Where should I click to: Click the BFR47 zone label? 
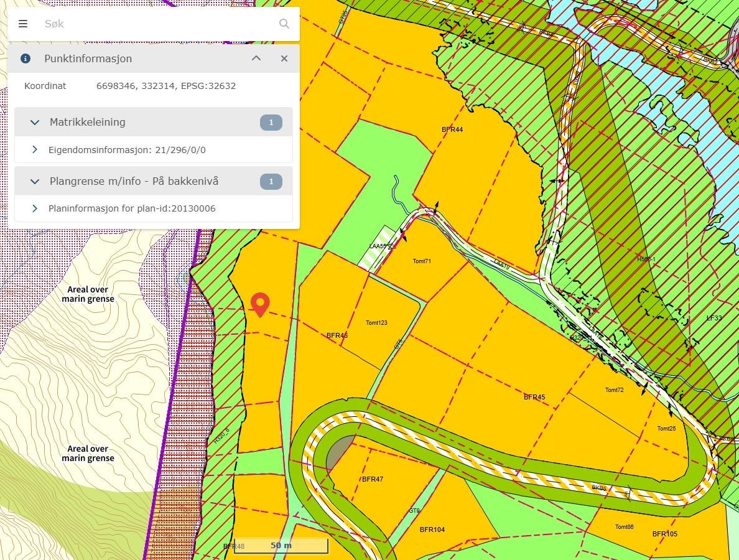pos(373,479)
